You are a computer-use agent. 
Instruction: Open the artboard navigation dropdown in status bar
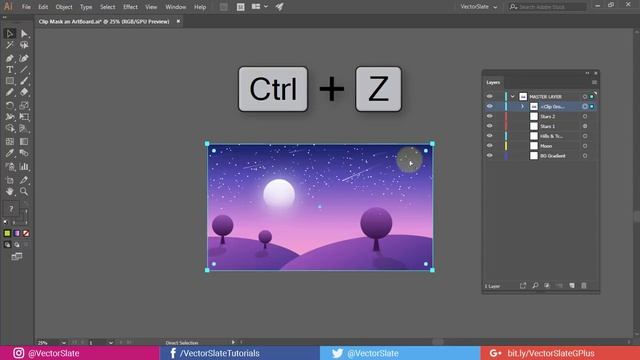111,342
